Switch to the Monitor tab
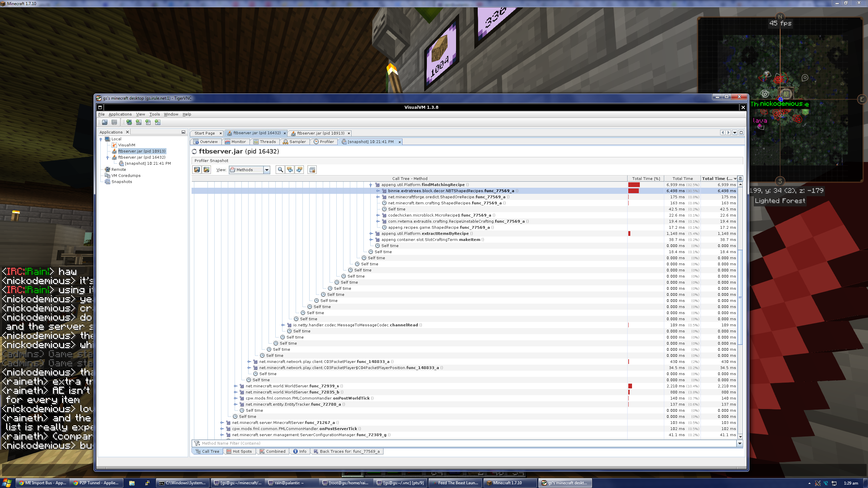This screenshot has height=488, width=868. tap(236, 142)
